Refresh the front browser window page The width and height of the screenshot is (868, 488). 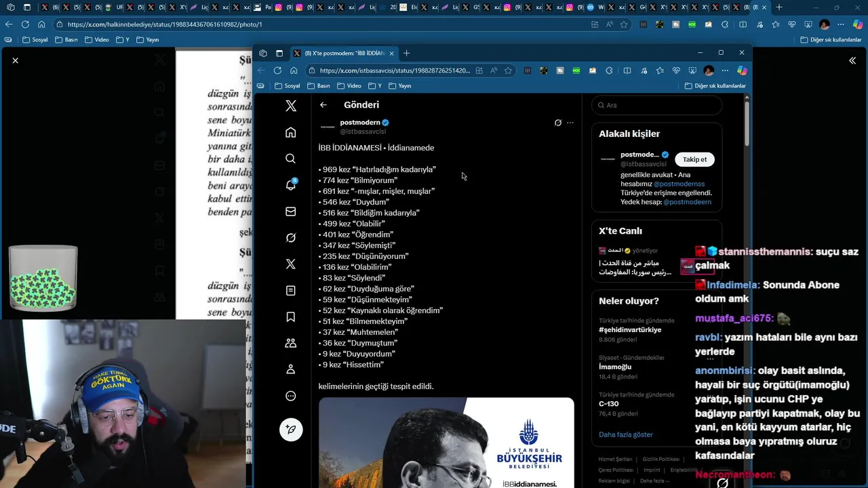pyautogui.click(x=277, y=70)
